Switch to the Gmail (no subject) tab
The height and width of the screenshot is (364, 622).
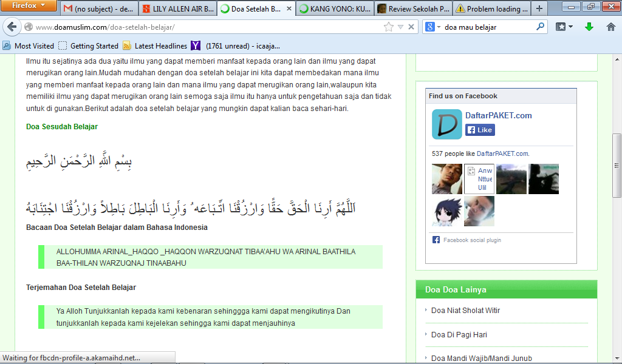point(99,8)
